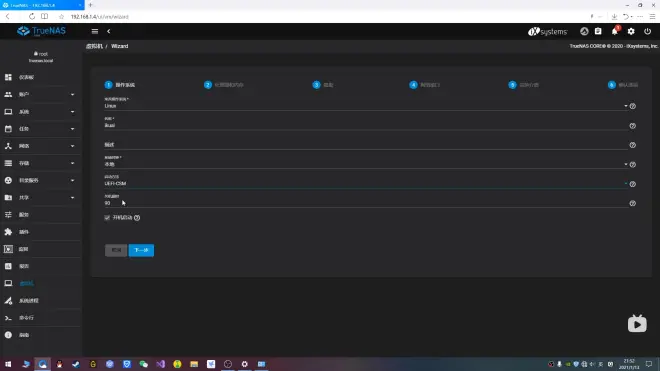Image resolution: width=660 pixels, height=371 pixels.
Task: Toggle the start-on-boot checkbox
Action: (107, 218)
